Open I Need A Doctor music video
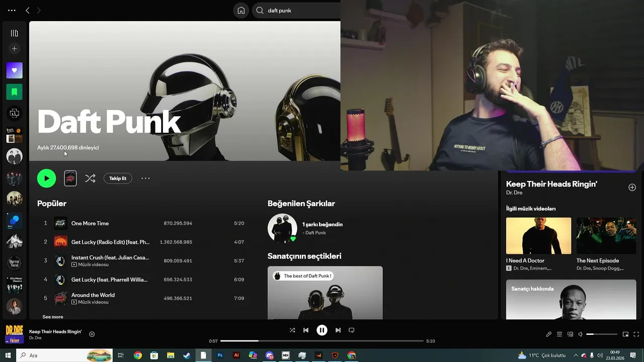This screenshot has width=644, height=362. coord(538,236)
